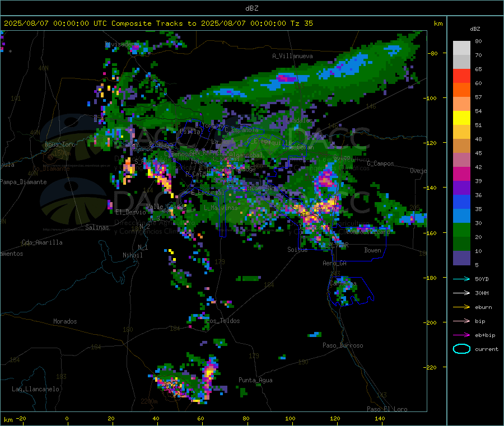This screenshot has width=504, height=426.
Task: Click the 'L_Malvinas' place label
Action: pyautogui.click(x=221, y=208)
